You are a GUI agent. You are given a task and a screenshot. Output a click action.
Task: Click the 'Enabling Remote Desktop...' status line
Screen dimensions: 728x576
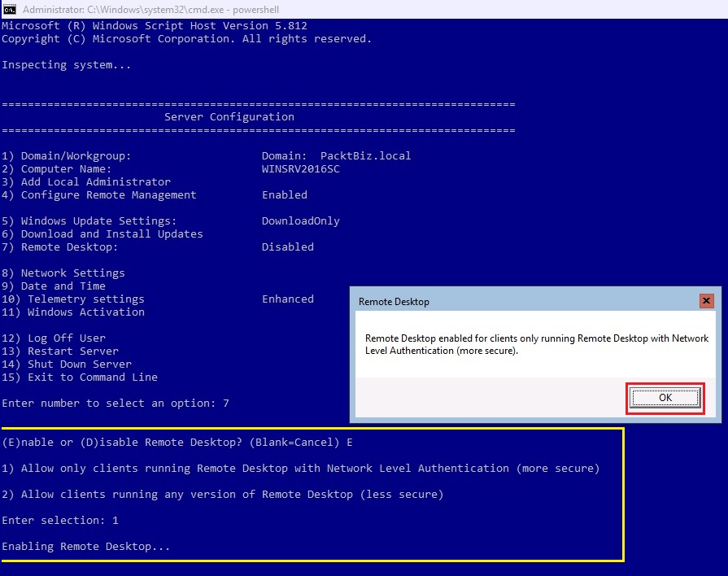click(x=86, y=546)
